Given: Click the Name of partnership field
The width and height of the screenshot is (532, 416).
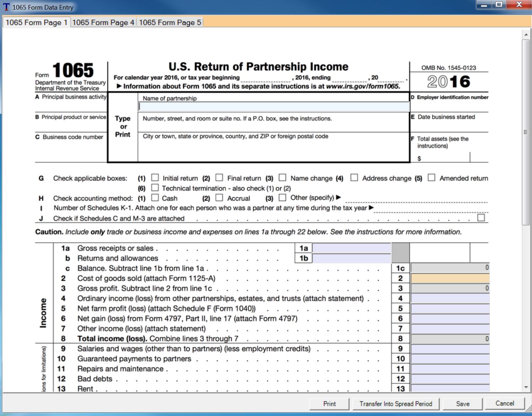Looking at the screenshot, I should (274, 107).
